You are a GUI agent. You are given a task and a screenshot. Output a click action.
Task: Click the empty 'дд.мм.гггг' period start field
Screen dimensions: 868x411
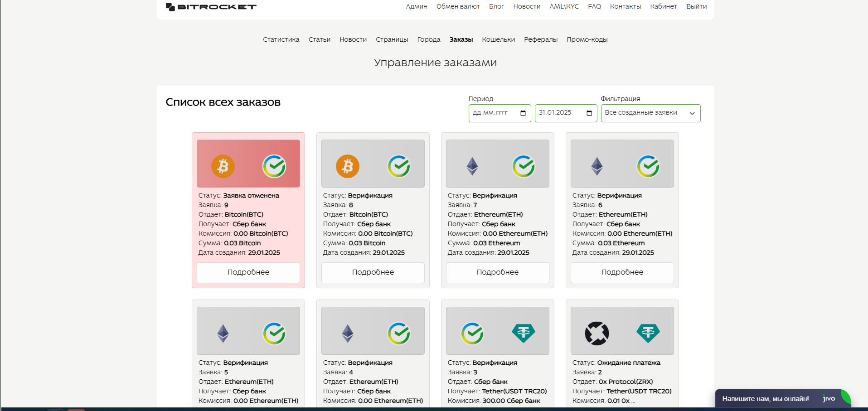coord(492,113)
